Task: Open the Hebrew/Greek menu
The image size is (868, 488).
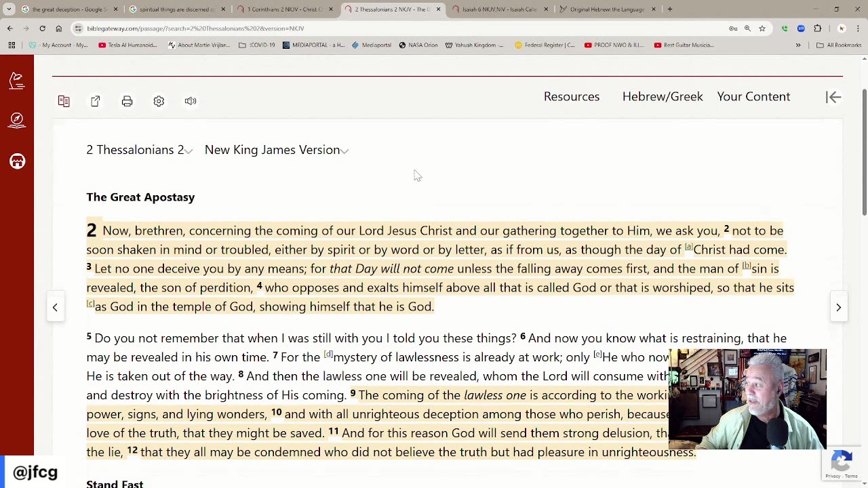Action: coord(663,97)
